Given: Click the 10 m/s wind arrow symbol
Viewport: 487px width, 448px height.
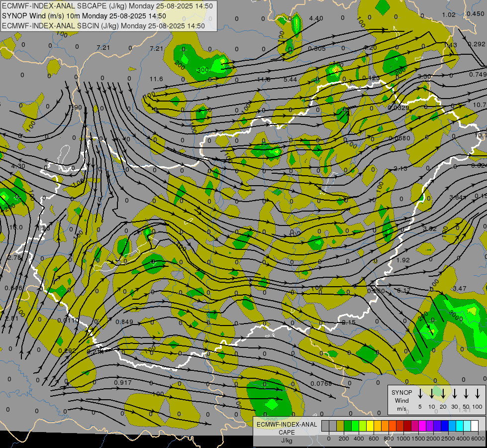Looking at the screenshot, I should [x=432, y=394].
